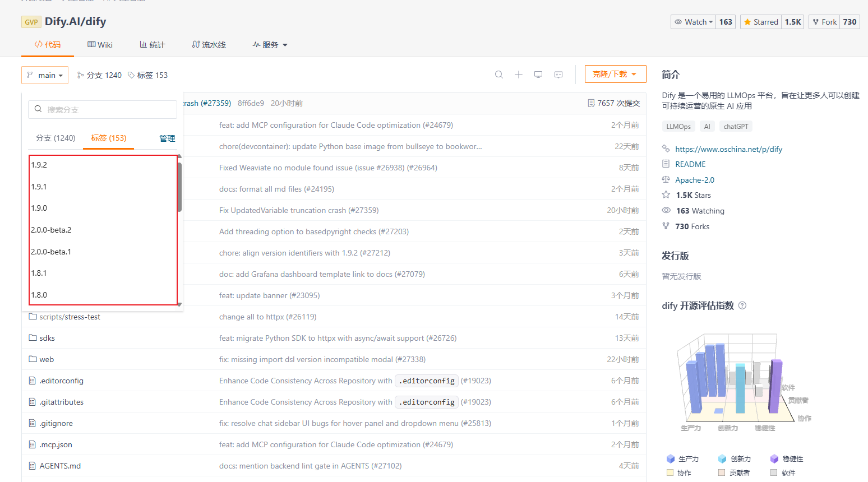Click the 生产力 chart legend swatch
Screen dimensions: 868x482
coord(670,458)
